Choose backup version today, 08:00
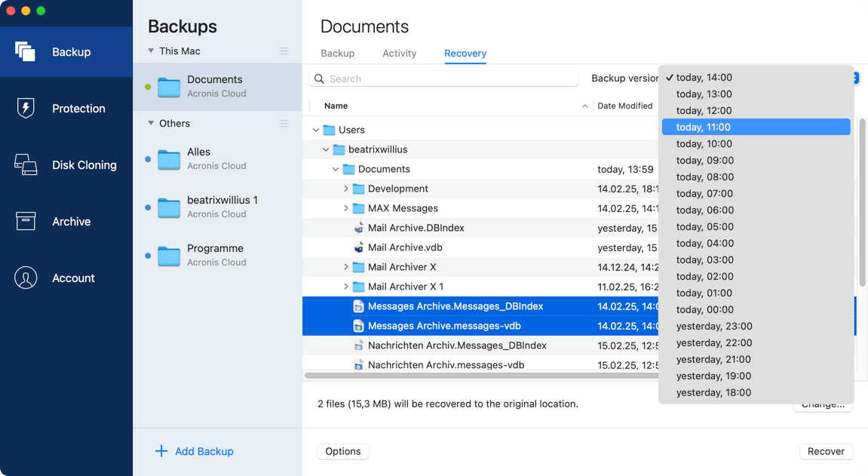Screen dimensions: 868x476 [756, 177]
